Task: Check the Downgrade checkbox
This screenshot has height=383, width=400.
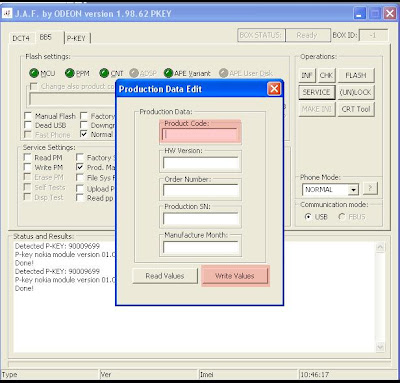Action: [84, 125]
